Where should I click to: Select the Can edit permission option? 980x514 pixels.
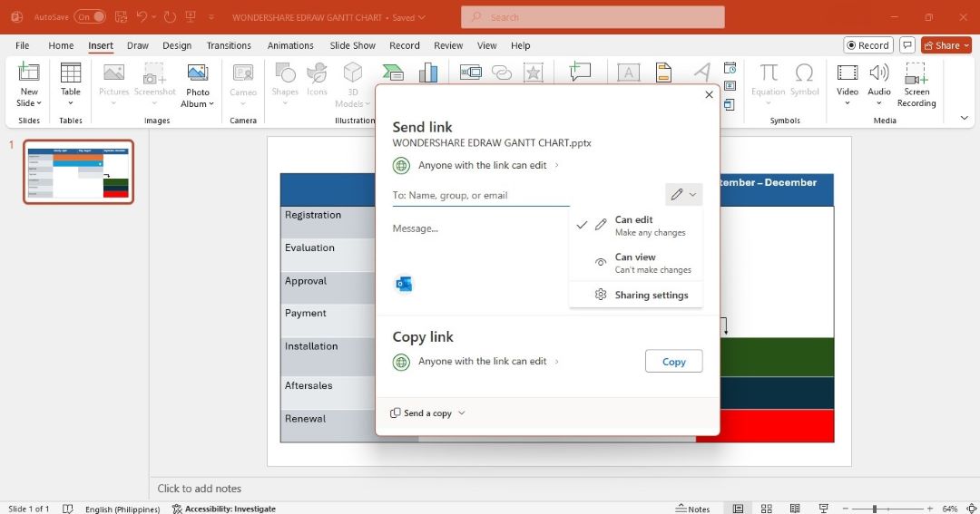(635, 226)
